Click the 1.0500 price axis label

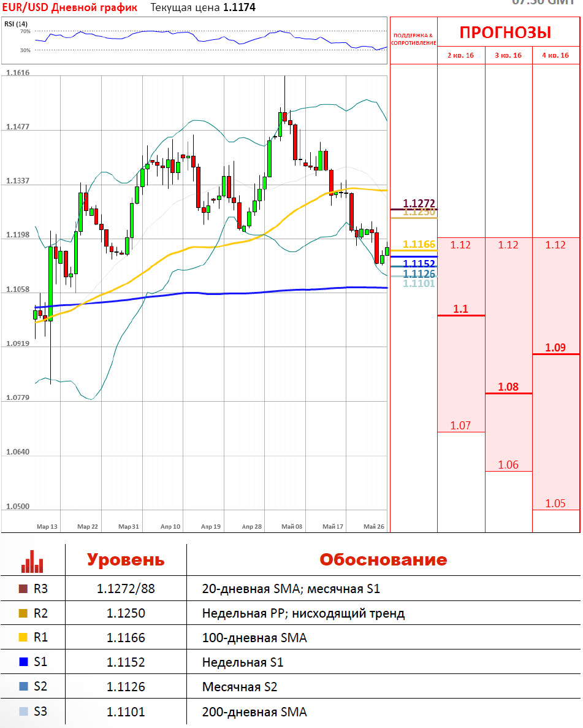click(x=18, y=507)
